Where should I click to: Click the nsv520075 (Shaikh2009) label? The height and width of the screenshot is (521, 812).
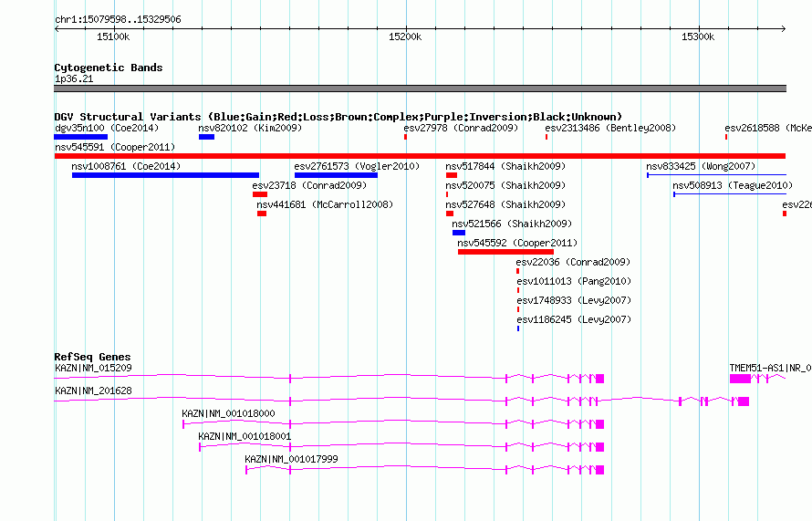click(505, 185)
